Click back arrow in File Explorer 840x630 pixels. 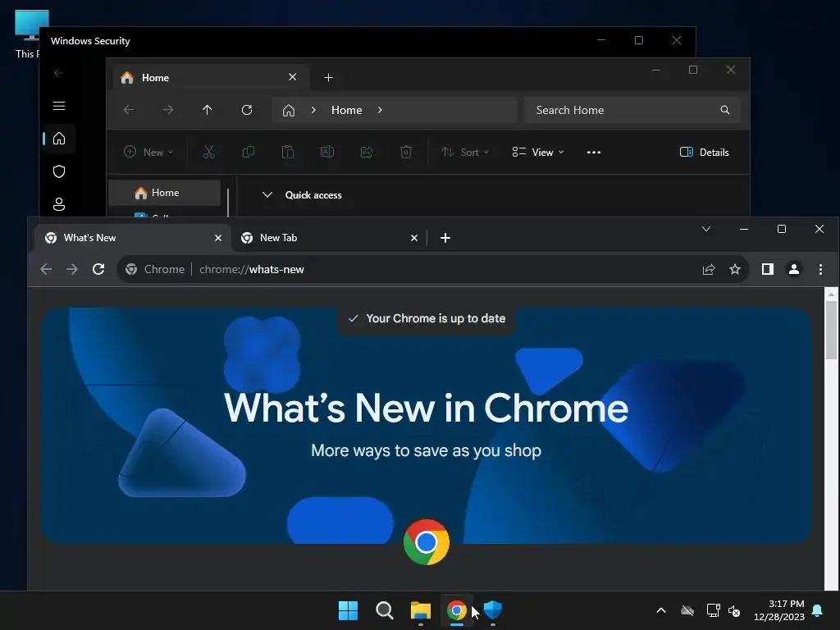coord(129,110)
